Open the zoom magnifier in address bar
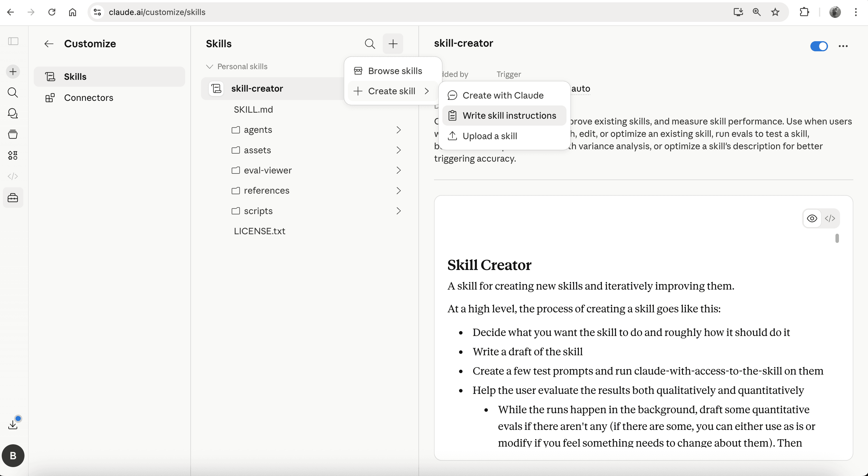Image resolution: width=868 pixels, height=476 pixels. (x=757, y=12)
